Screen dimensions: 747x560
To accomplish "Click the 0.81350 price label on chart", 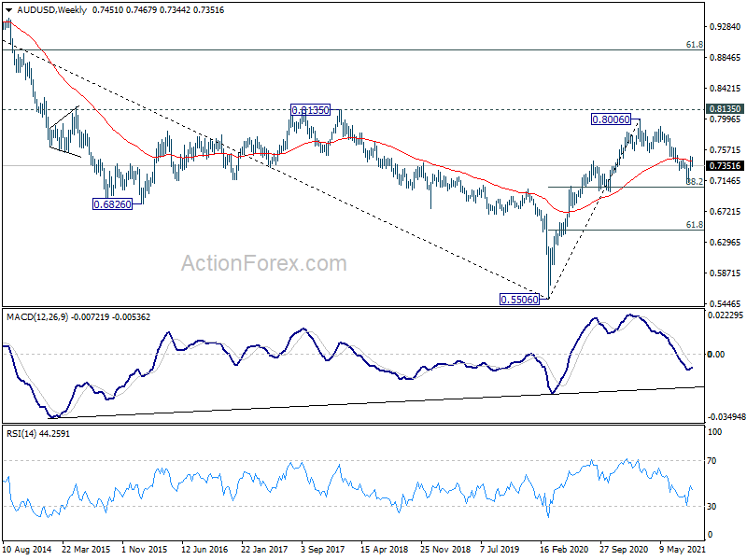I will [x=310, y=110].
